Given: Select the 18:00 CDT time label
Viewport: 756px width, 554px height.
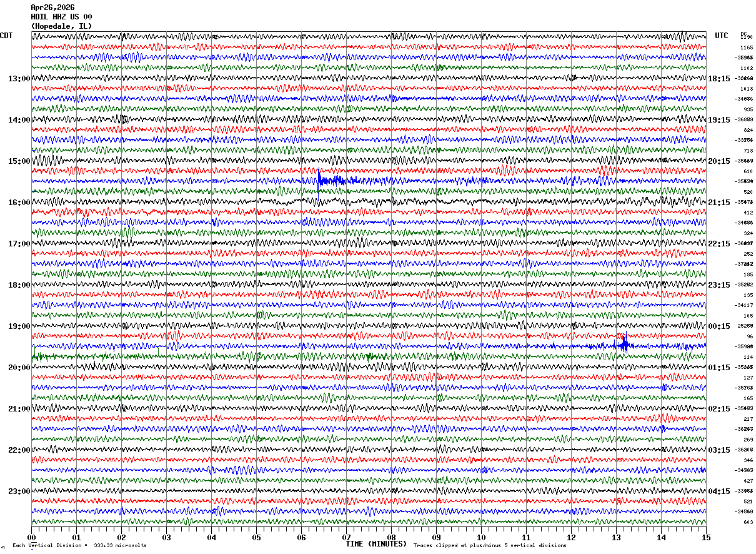Looking at the screenshot, I should click(x=19, y=285).
